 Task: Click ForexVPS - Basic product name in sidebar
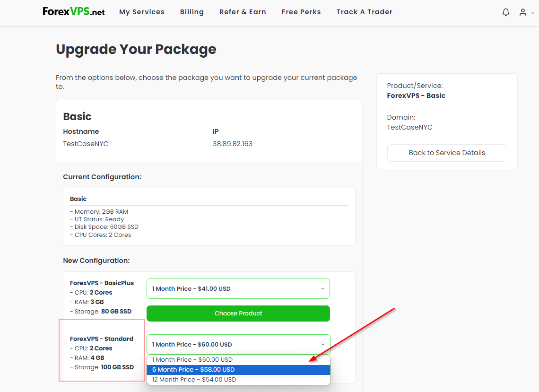point(416,96)
